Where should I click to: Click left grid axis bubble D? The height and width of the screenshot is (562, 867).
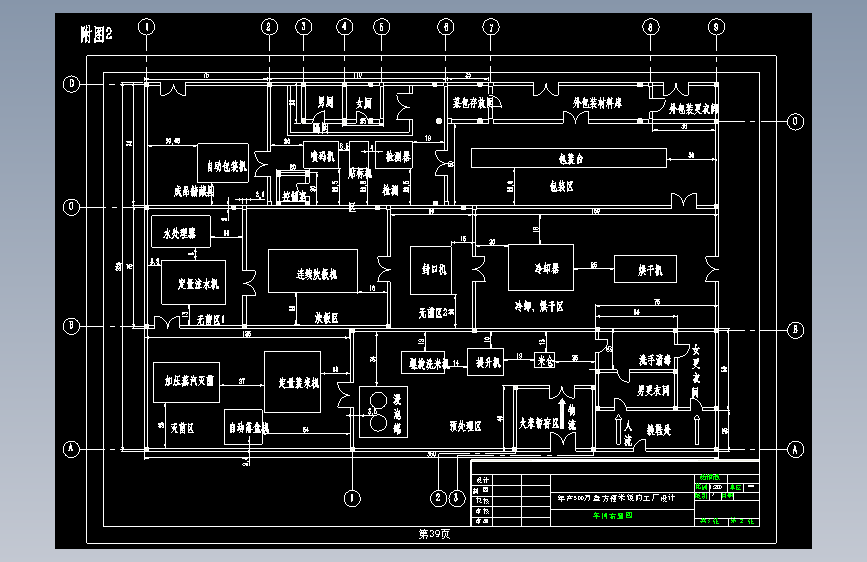coord(71,84)
